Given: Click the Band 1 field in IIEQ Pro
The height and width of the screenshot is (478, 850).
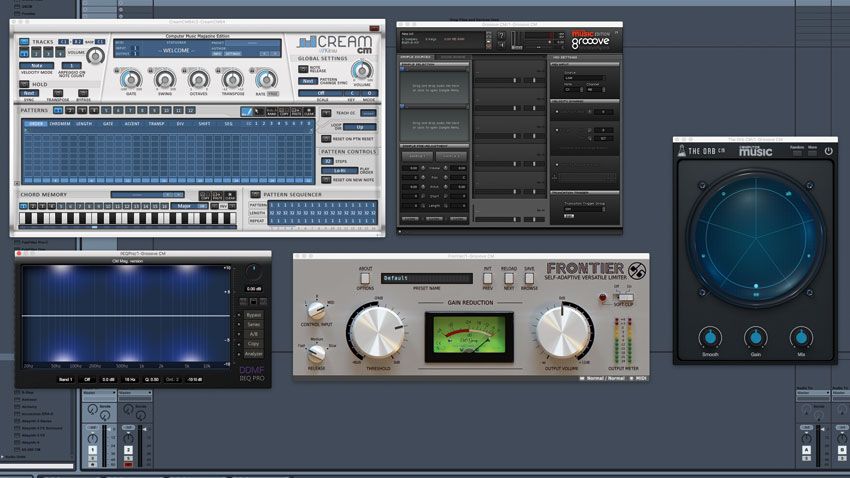Looking at the screenshot, I should pyautogui.click(x=65, y=379).
